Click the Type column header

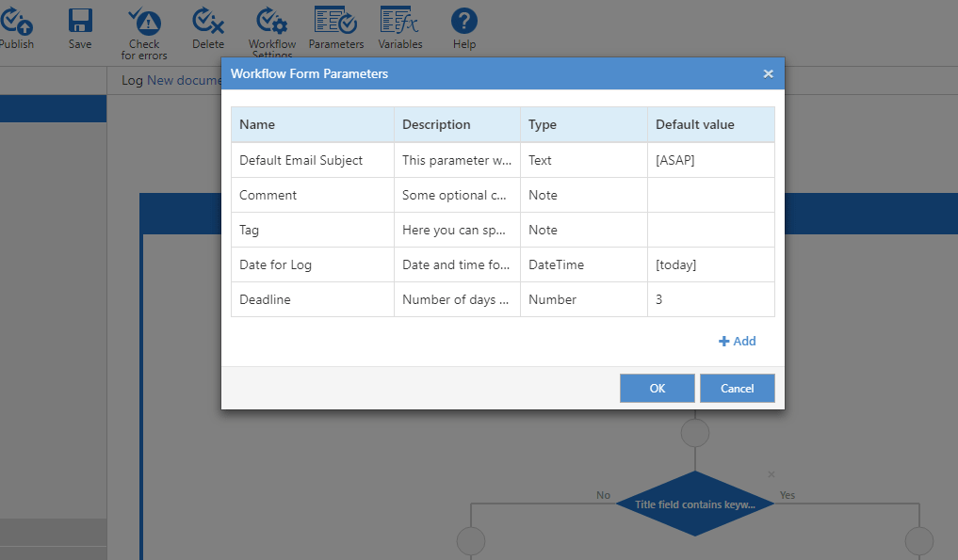pyautogui.click(x=584, y=124)
